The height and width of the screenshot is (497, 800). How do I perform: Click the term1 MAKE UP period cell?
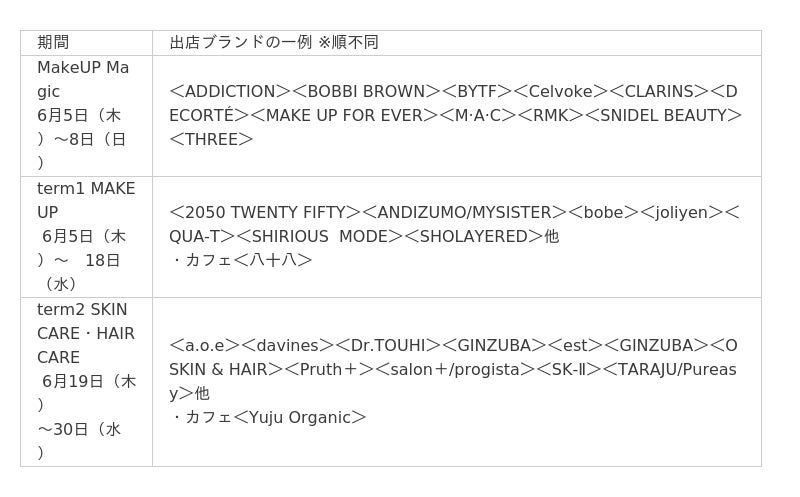coord(86,237)
